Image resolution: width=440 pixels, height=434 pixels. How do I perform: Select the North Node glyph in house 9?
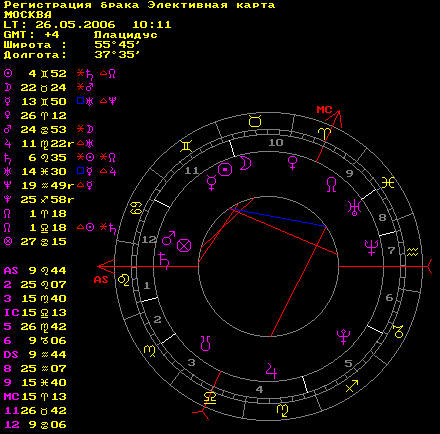click(331, 184)
